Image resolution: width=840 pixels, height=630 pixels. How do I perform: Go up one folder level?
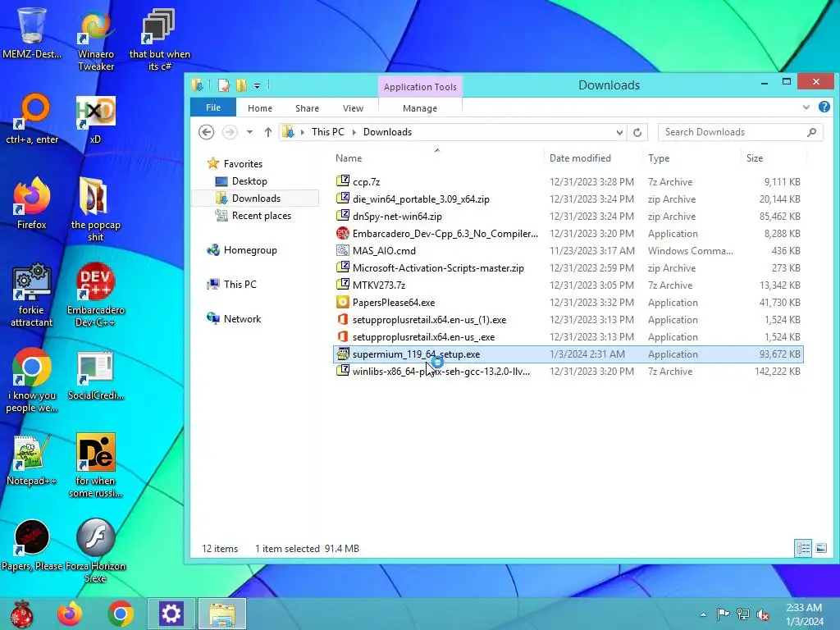click(268, 132)
